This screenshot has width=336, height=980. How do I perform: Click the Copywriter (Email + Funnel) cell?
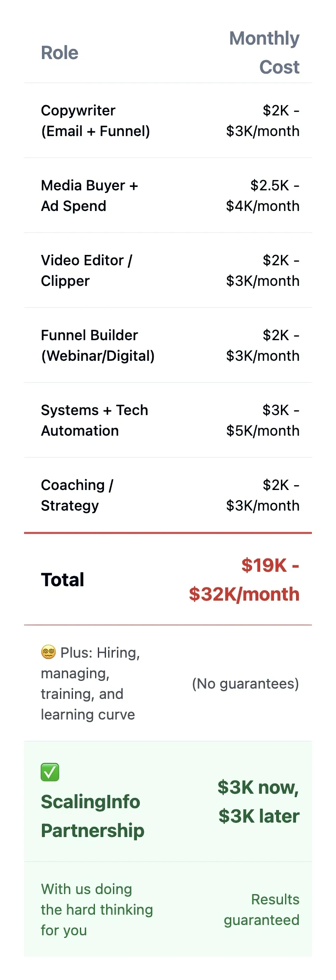click(95, 121)
